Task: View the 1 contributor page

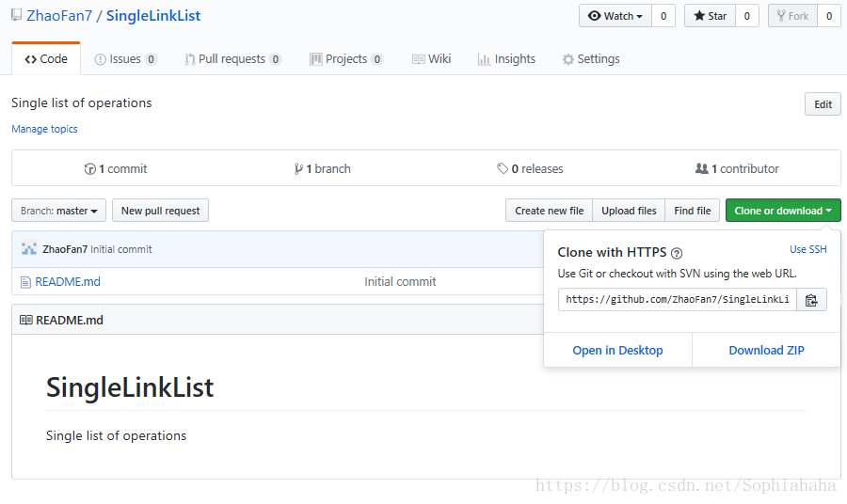Action: pyautogui.click(x=737, y=169)
